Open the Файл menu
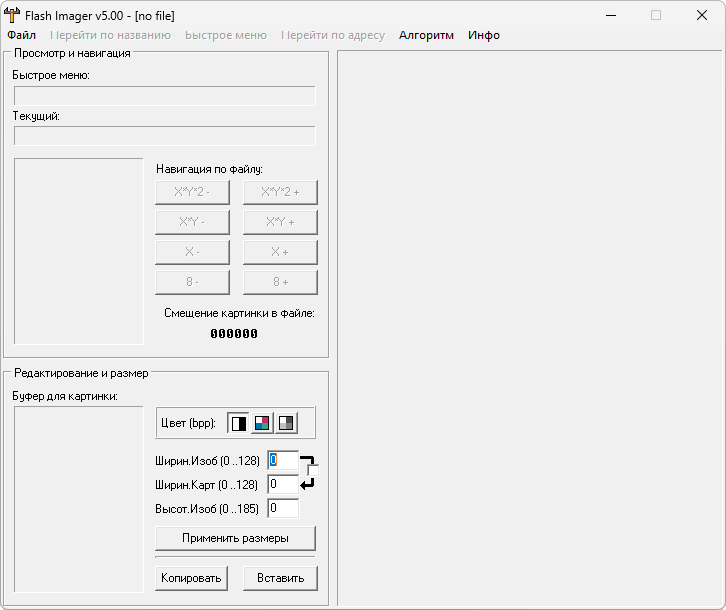The height and width of the screenshot is (610, 726). (21, 35)
